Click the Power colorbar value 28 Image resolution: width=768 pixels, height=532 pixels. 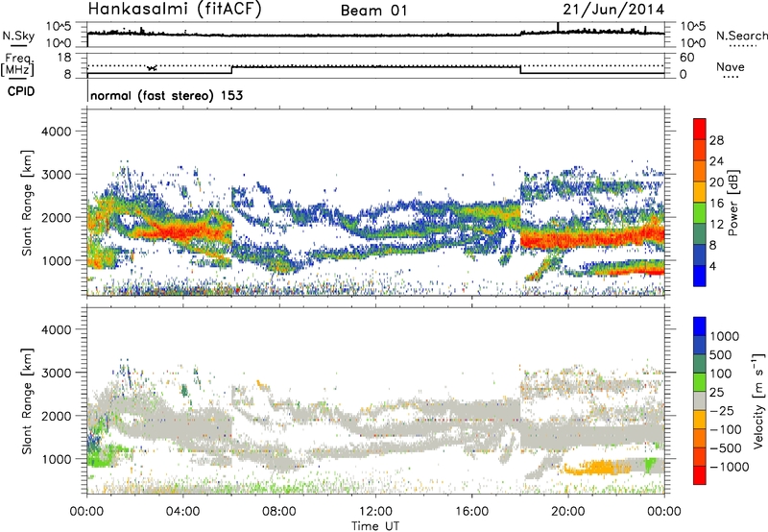(x=716, y=140)
